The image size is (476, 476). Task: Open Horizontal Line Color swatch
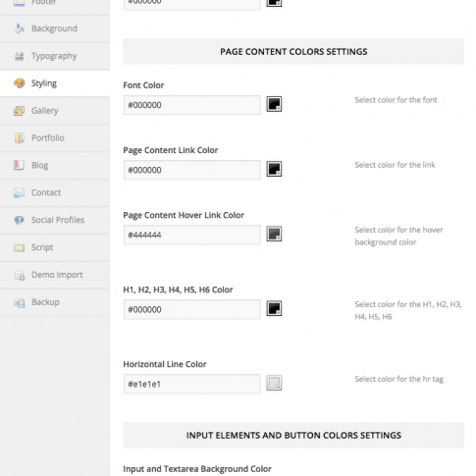click(274, 383)
